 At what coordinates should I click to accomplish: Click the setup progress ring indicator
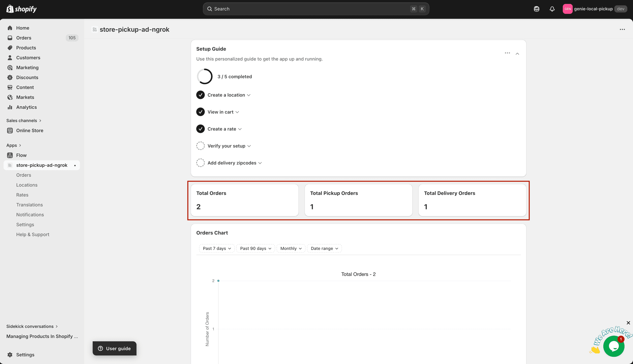click(205, 76)
